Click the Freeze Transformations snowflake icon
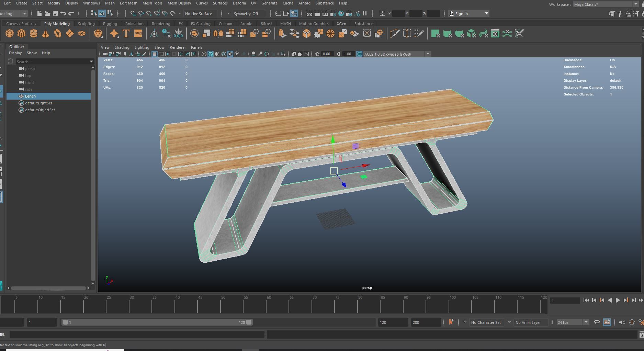 [178, 34]
